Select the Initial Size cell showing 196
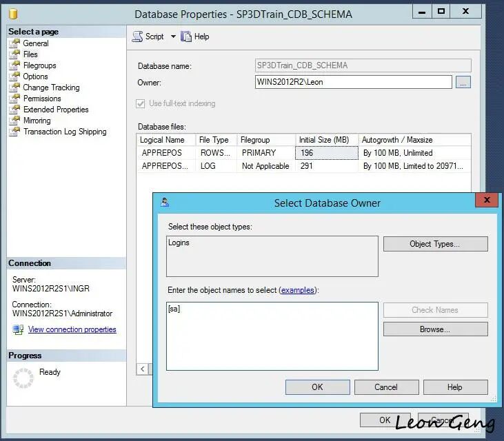The image size is (504, 441). [327, 153]
